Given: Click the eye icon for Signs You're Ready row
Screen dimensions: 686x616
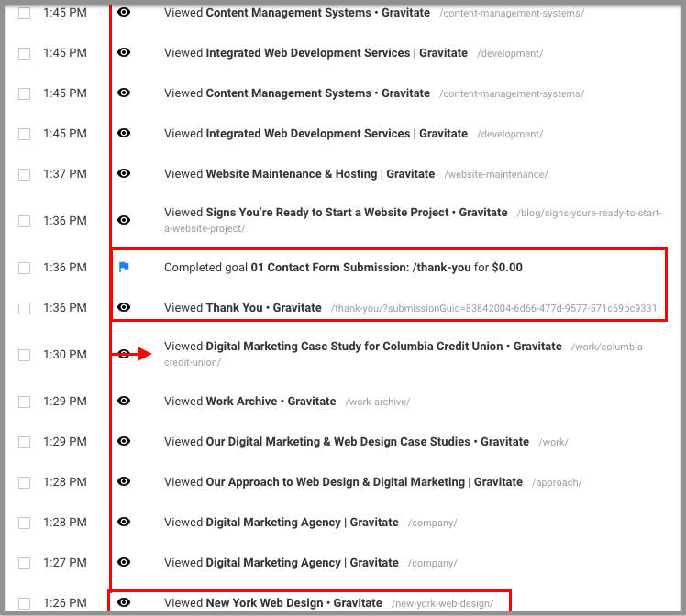Looking at the screenshot, I should click(124, 220).
